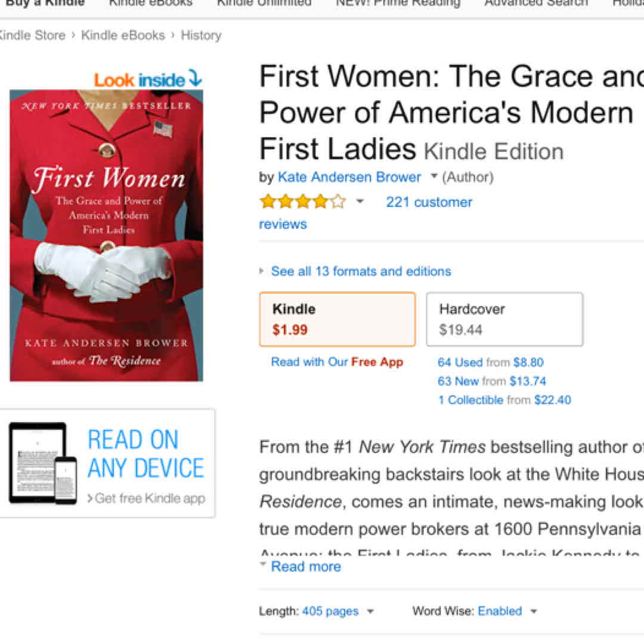644x644 pixels.
Task: Select the Hardcover format option
Action: 504,319
